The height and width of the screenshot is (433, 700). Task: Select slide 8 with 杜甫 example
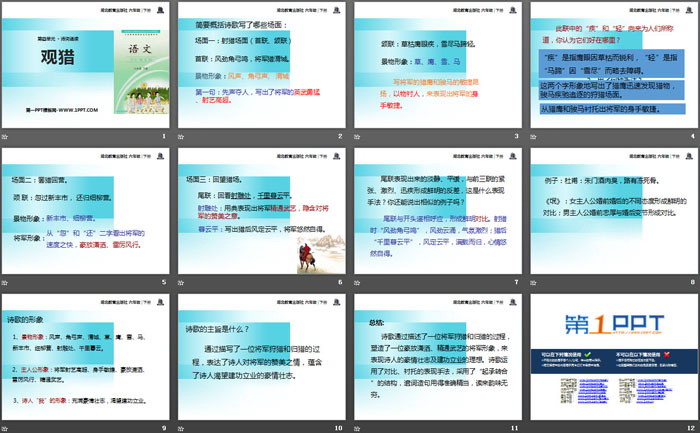(614, 211)
